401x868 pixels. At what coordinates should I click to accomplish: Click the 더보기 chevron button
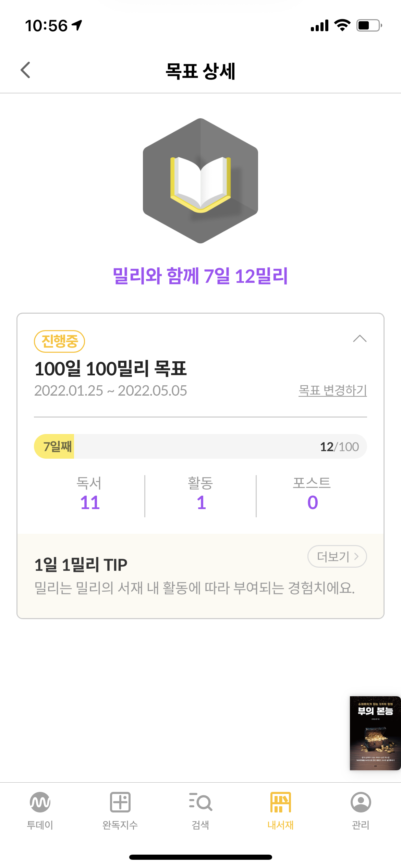[337, 556]
